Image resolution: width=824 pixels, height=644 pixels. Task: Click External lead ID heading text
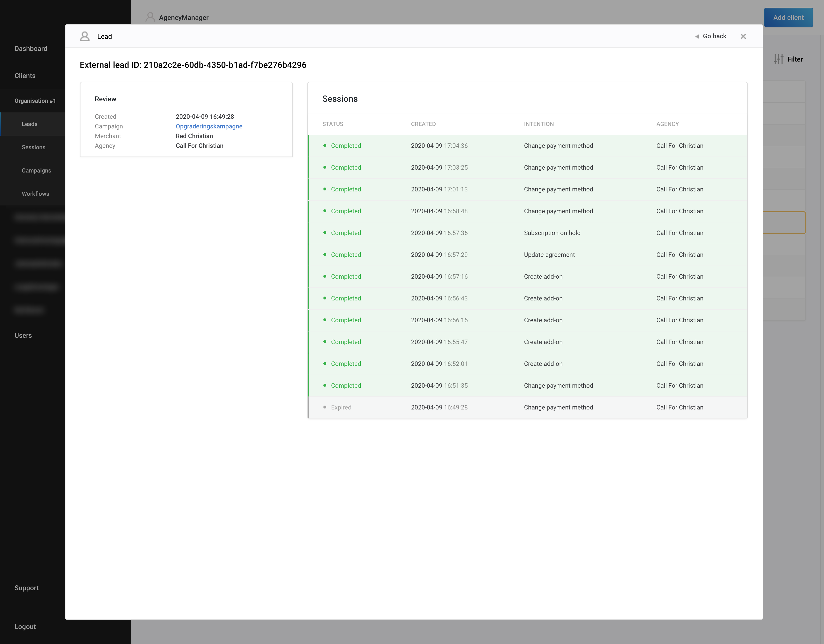coord(193,65)
